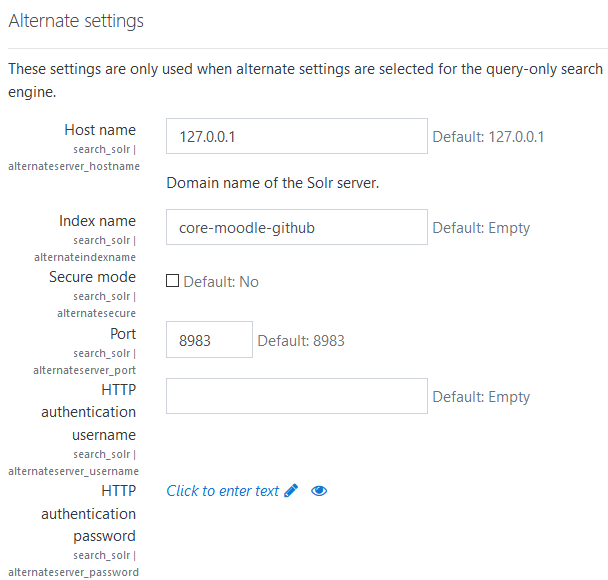Viewport: 608px width, 580px height.
Task: Click the HTTP authentication username label
Action: pyautogui.click(x=88, y=412)
